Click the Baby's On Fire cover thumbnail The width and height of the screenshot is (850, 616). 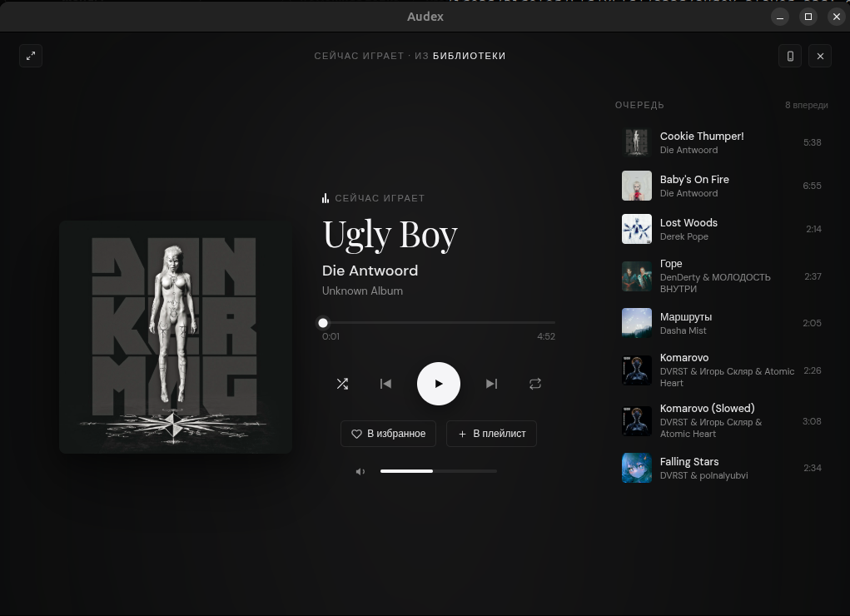636,186
